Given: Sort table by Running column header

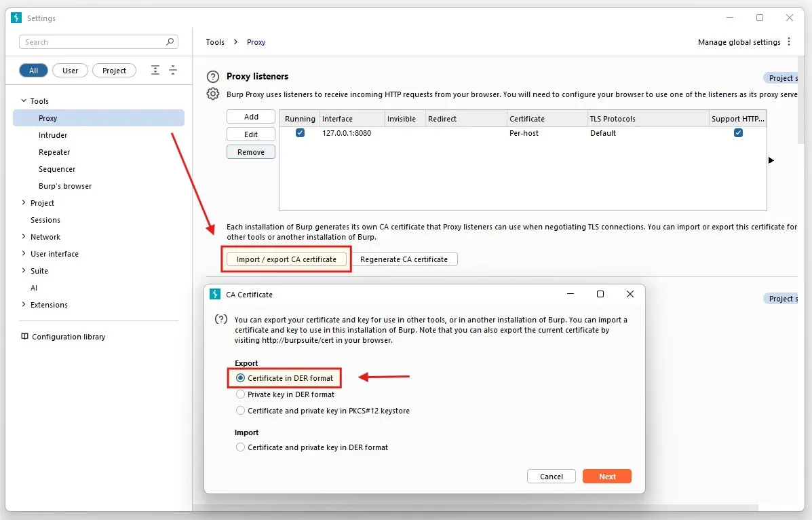Looking at the screenshot, I should pyautogui.click(x=299, y=119).
